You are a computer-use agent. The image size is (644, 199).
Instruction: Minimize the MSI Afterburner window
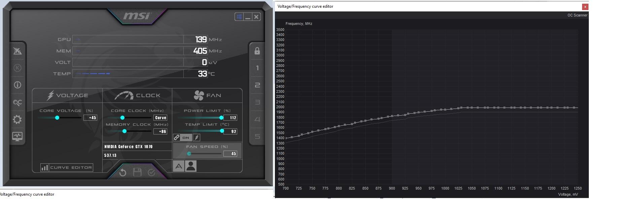pyautogui.click(x=248, y=17)
